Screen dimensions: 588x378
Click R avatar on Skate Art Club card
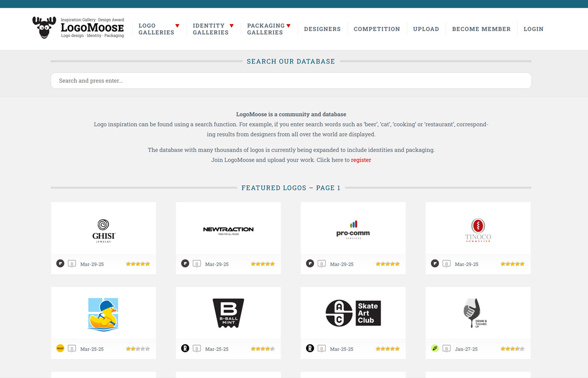[310, 348]
